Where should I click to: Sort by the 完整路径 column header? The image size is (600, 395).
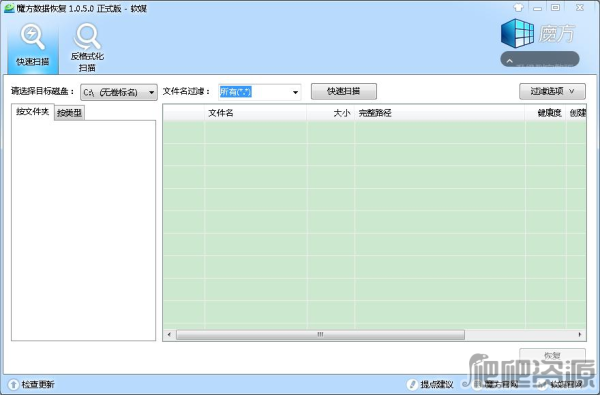[x=439, y=113]
